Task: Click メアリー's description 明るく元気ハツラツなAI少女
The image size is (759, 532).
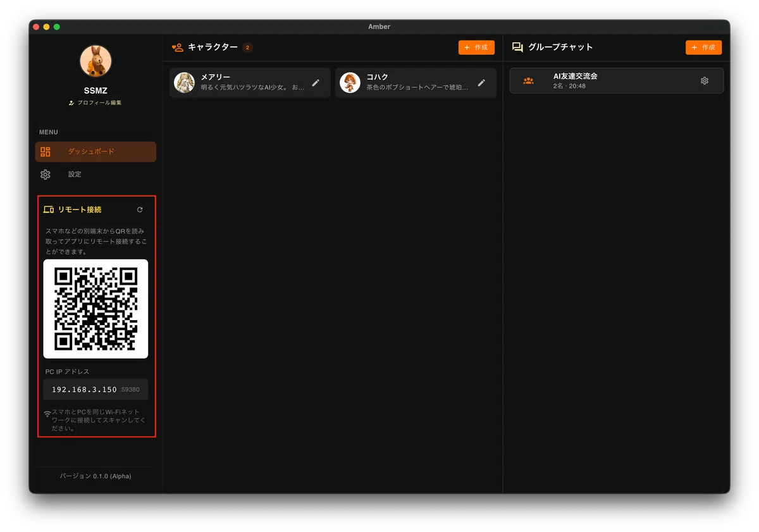Action: tap(252, 88)
